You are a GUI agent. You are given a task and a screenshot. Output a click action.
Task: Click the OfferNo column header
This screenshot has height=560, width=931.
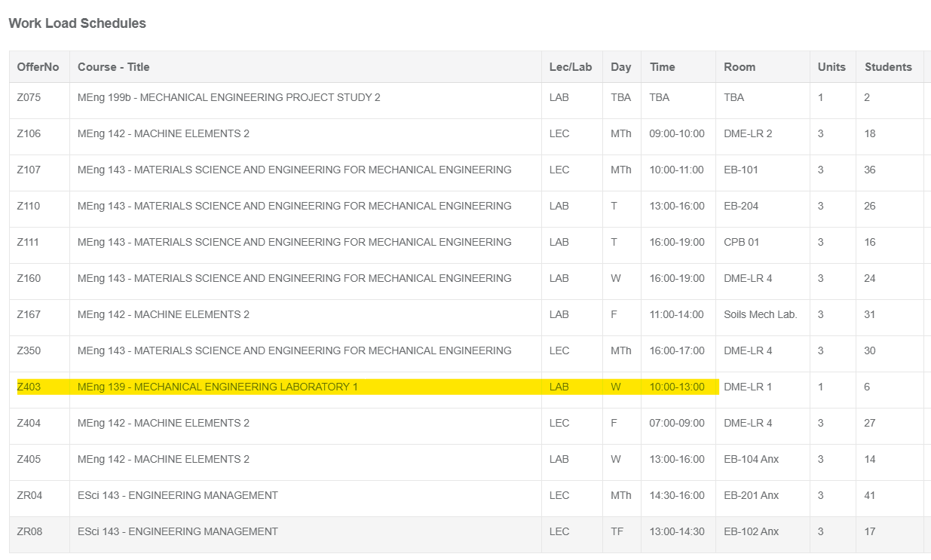click(x=38, y=67)
